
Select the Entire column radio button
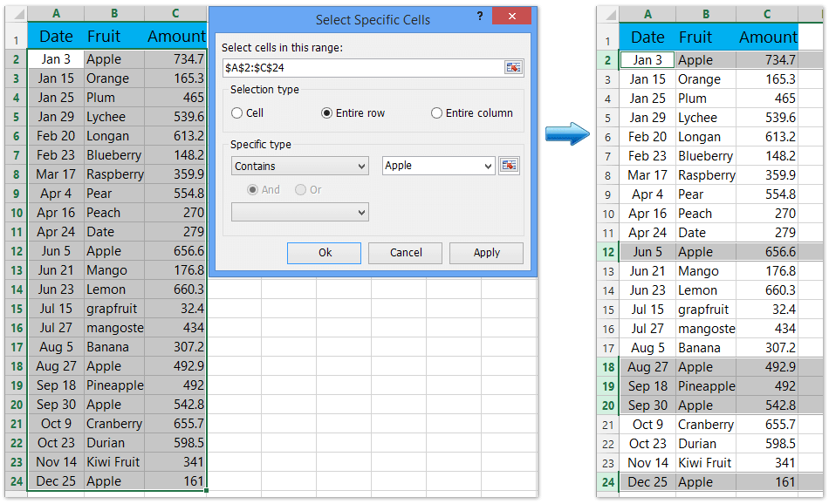point(438,112)
